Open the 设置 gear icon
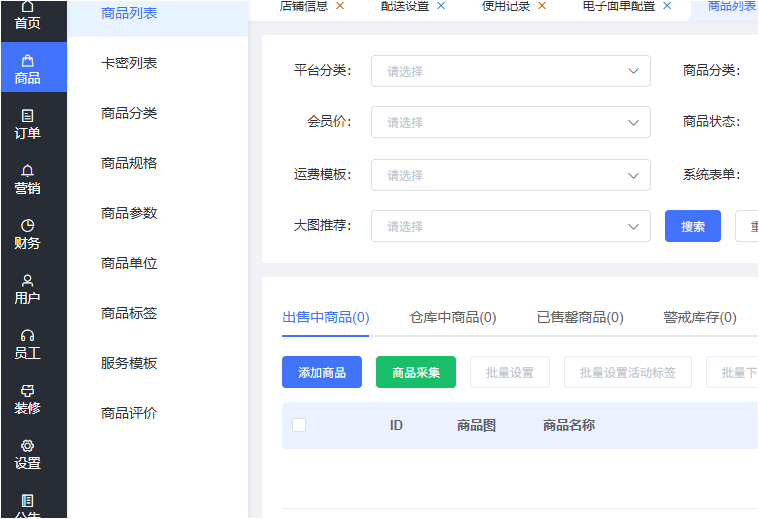The width and height of the screenshot is (759, 519). [28, 445]
